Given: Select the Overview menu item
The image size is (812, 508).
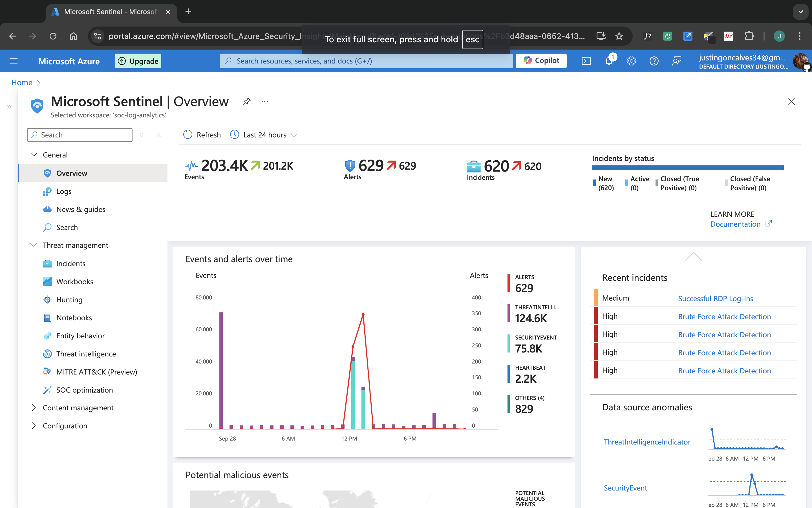Looking at the screenshot, I should (x=93, y=173).
